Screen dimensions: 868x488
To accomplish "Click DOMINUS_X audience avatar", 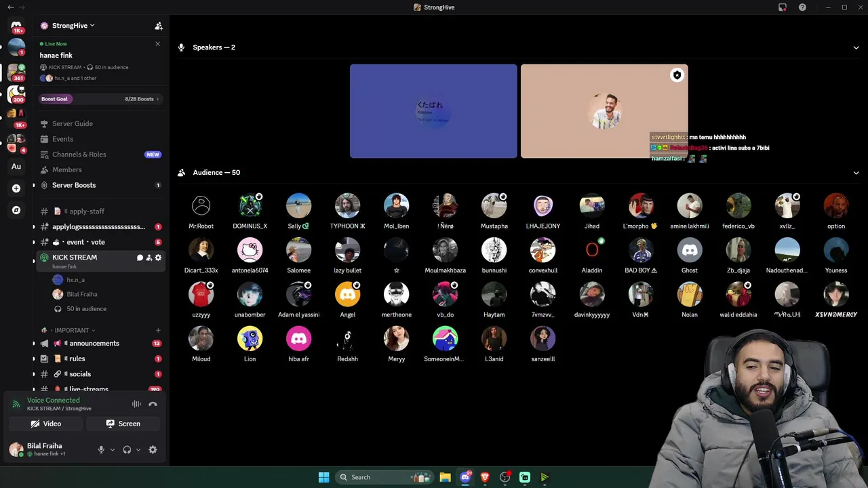I will [x=250, y=206].
